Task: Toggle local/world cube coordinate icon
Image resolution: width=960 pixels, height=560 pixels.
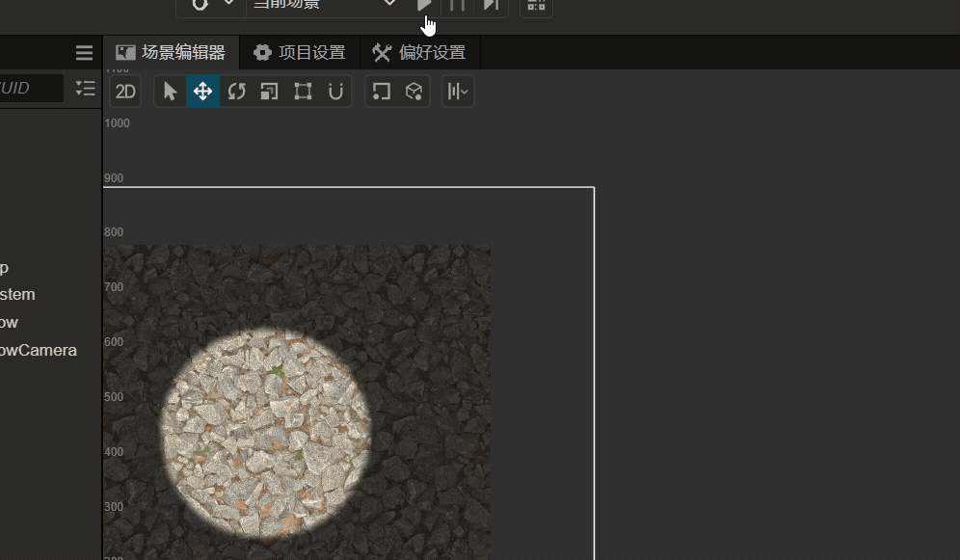Action: point(413,92)
